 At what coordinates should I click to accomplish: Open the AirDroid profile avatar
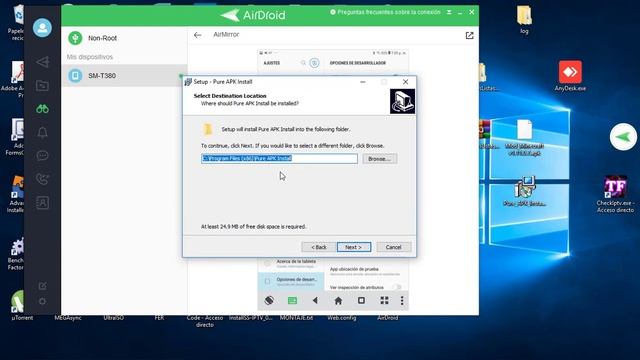point(42,28)
